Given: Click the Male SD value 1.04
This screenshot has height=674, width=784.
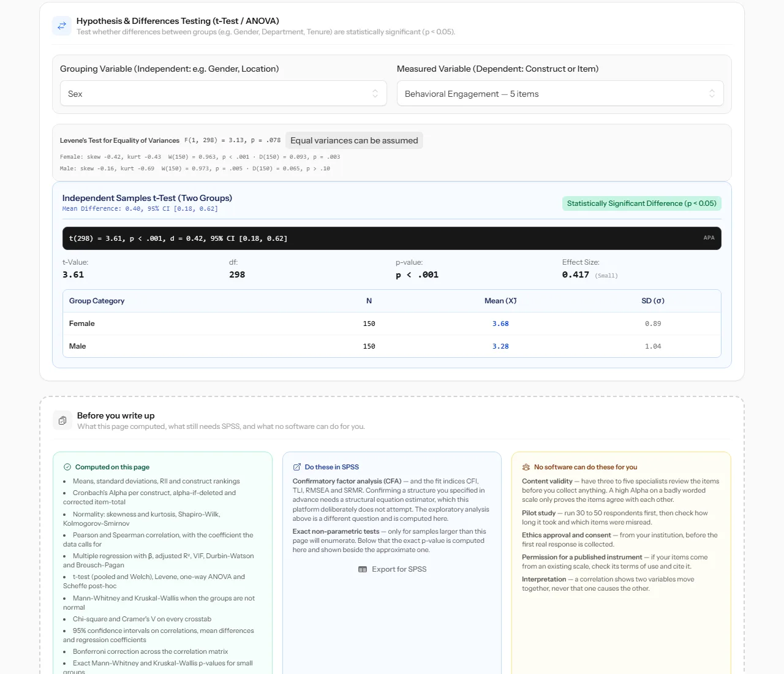Looking at the screenshot, I should pos(653,346).
